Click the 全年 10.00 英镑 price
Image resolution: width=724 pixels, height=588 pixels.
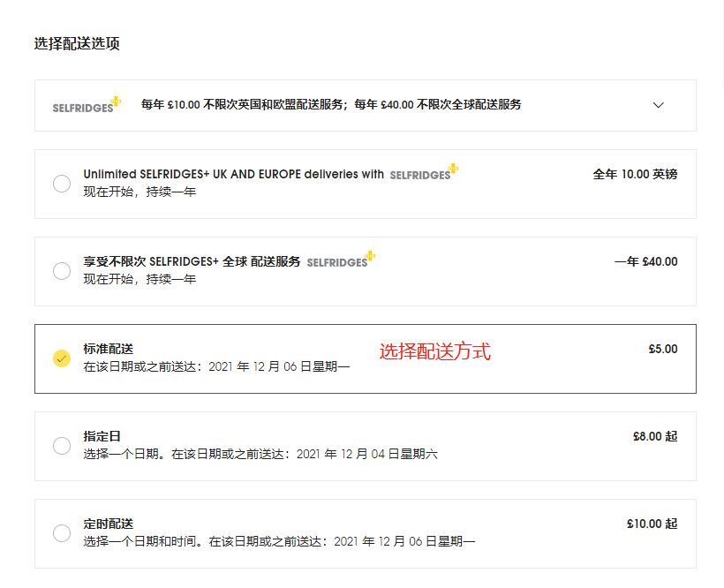tap(635, 174)
